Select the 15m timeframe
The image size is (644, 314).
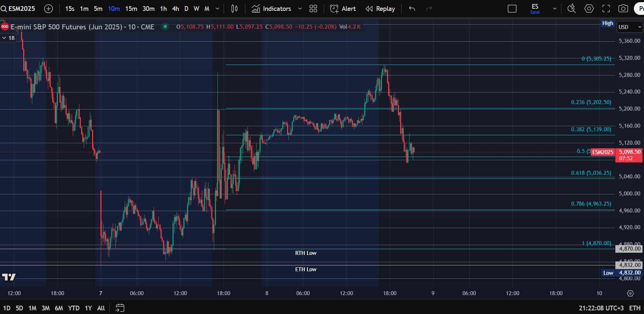pyautogui.click(x=131, y=9)
